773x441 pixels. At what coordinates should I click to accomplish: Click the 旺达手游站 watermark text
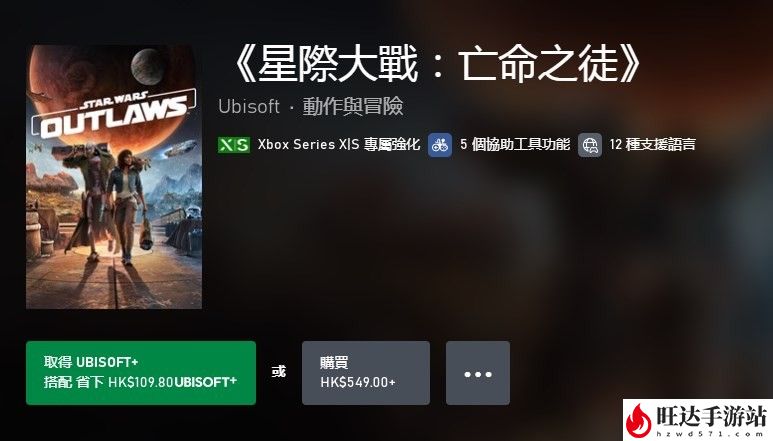coord(711,417)
